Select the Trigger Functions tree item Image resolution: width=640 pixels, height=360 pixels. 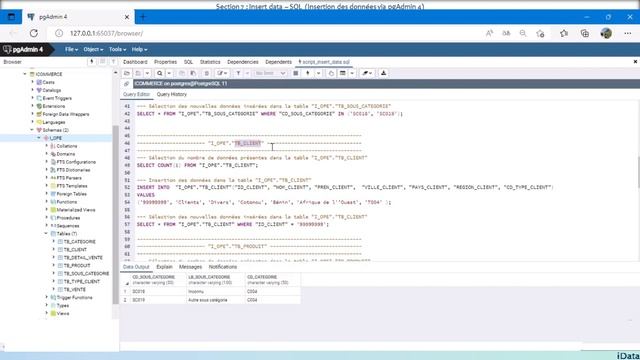(74, 298)
